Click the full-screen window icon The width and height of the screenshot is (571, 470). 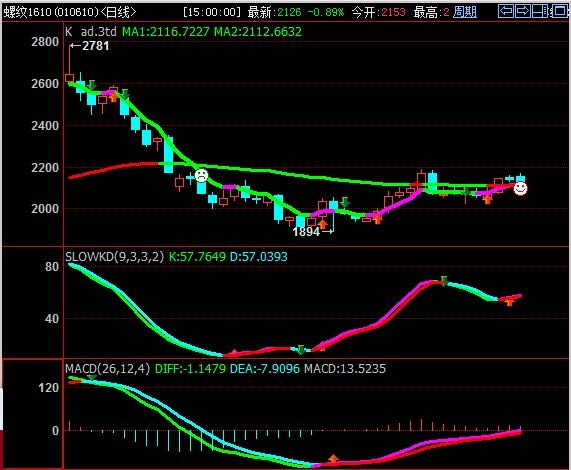click(x=559, y=12)
